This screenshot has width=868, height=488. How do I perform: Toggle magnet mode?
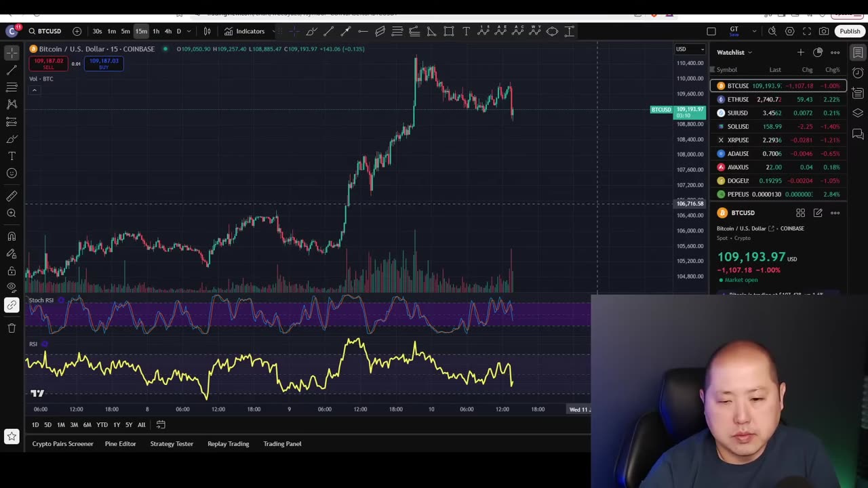(12, 236)
